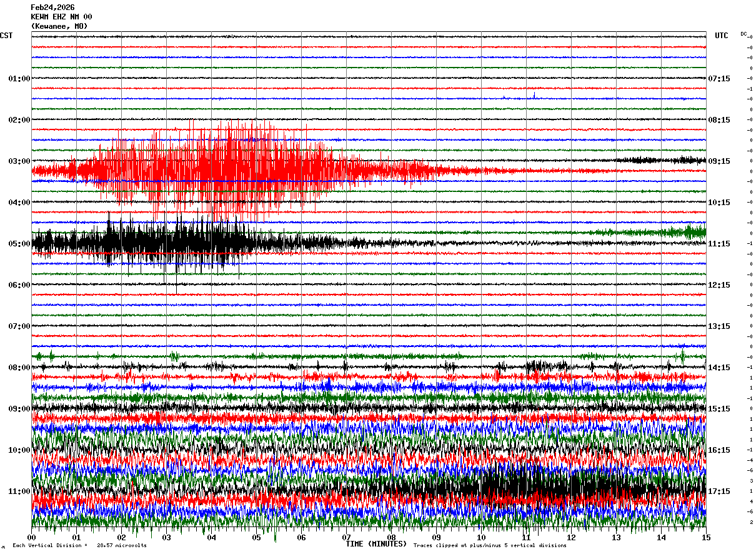Select the station code "KEWM EHZ NM 00"
The width and height of the screenshot is (756, 554).
[61, 17]
